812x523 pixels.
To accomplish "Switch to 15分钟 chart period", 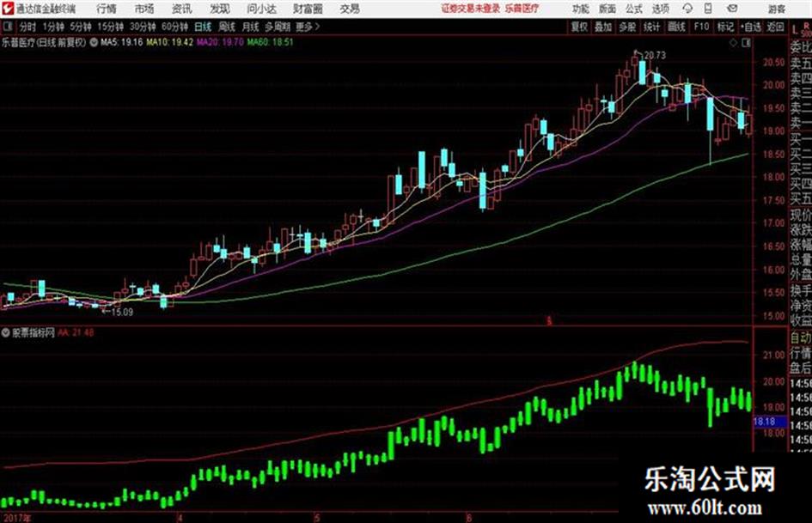I will 110,27.
